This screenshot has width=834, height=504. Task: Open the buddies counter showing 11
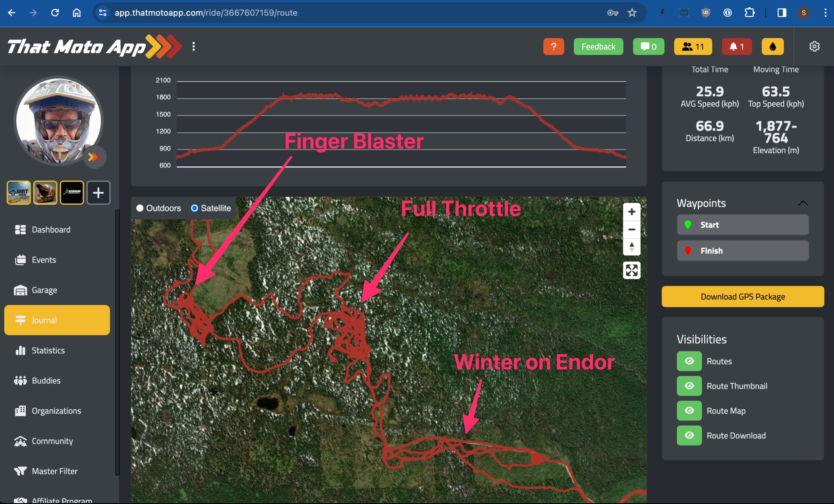coord(693,47)
